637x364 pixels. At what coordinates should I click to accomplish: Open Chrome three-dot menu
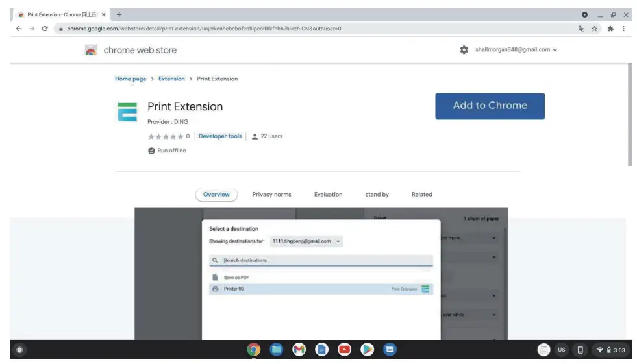(623, 29)
